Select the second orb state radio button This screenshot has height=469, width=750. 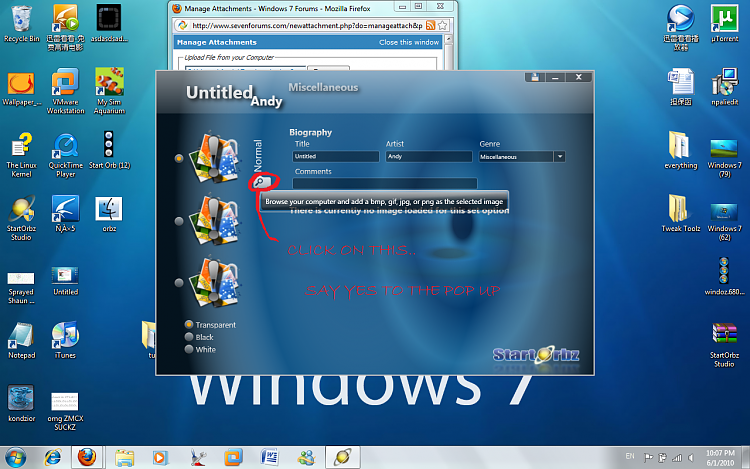179,221
